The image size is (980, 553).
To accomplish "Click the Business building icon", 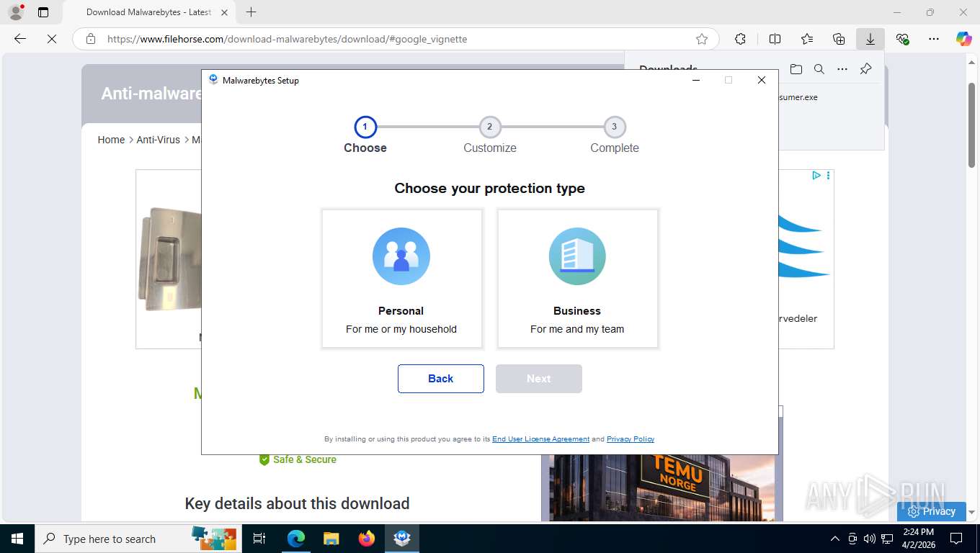I will (x=577, y=256).
